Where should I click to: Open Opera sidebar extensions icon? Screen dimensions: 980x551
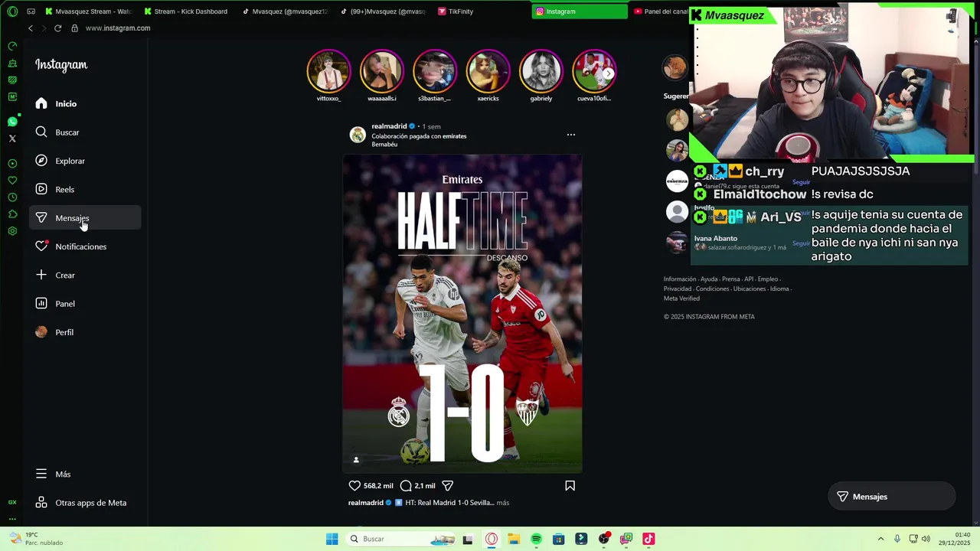pos(12,214)
